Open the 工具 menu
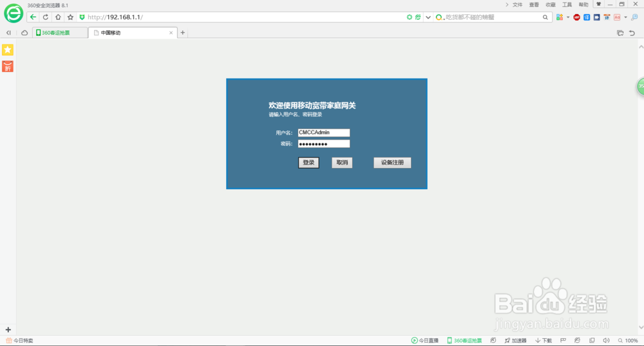 coord(567,5)
